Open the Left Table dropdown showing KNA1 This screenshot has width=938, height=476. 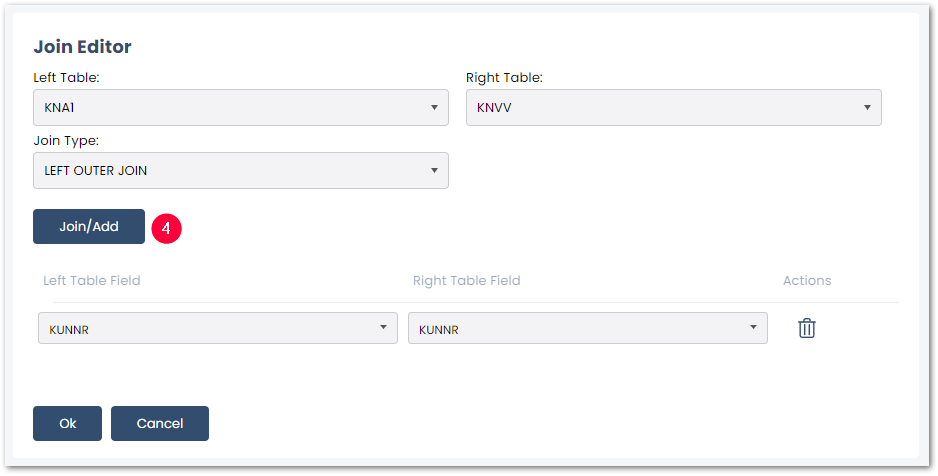coord(240,108)
